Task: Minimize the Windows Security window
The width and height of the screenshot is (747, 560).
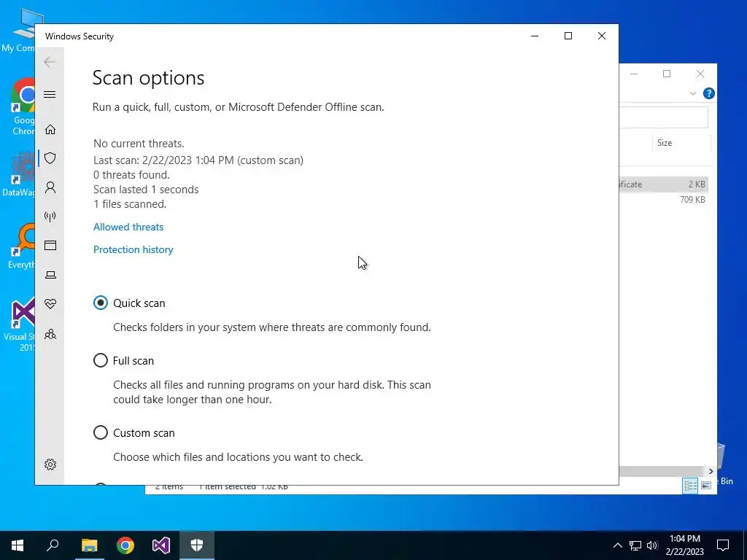Action: tap(535, 36)
